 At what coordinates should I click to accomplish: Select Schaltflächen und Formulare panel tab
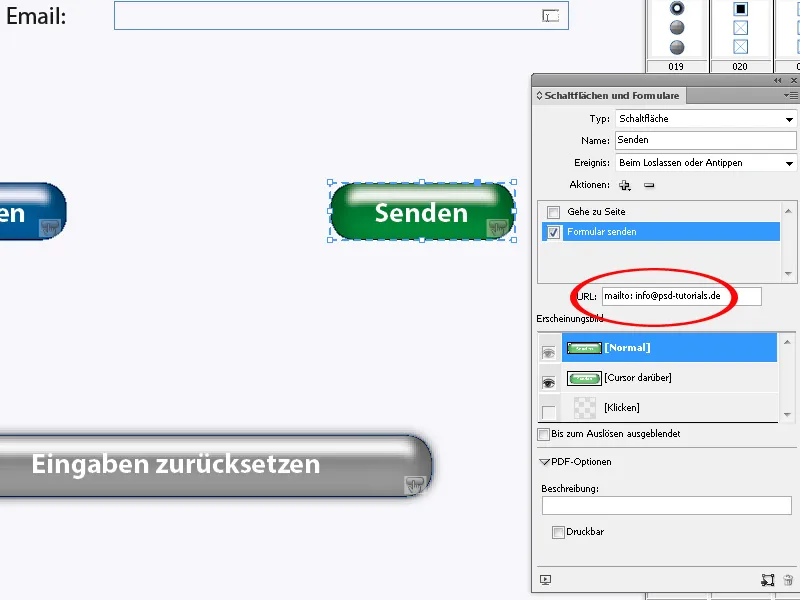611,95
